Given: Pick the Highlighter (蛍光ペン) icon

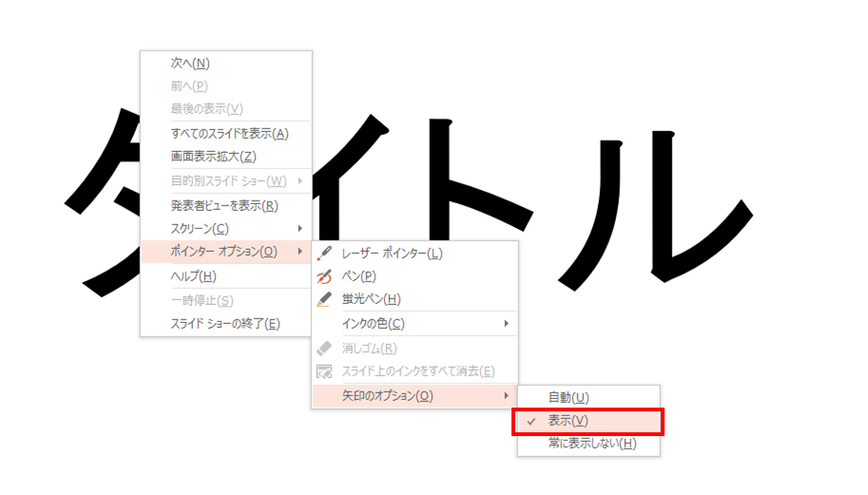Looking at the screenshot, I should tap(324, 299).
